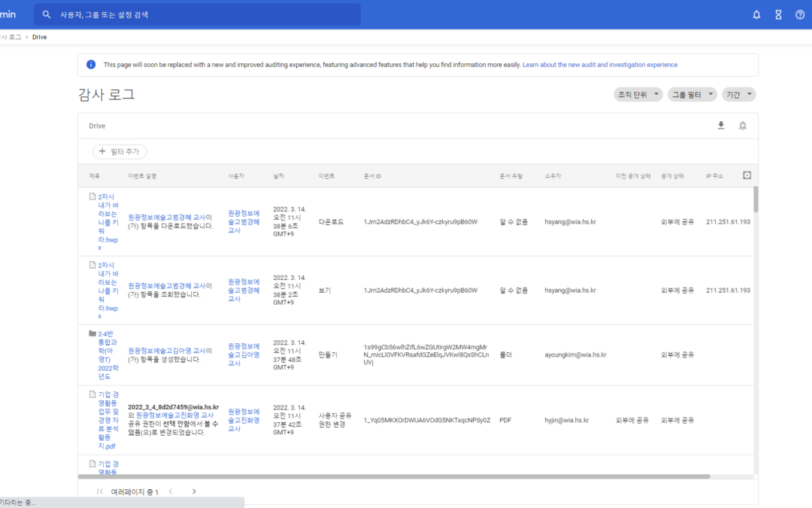Open the tasks hourglass icon

pyautogui.click(x=778, y=14)
